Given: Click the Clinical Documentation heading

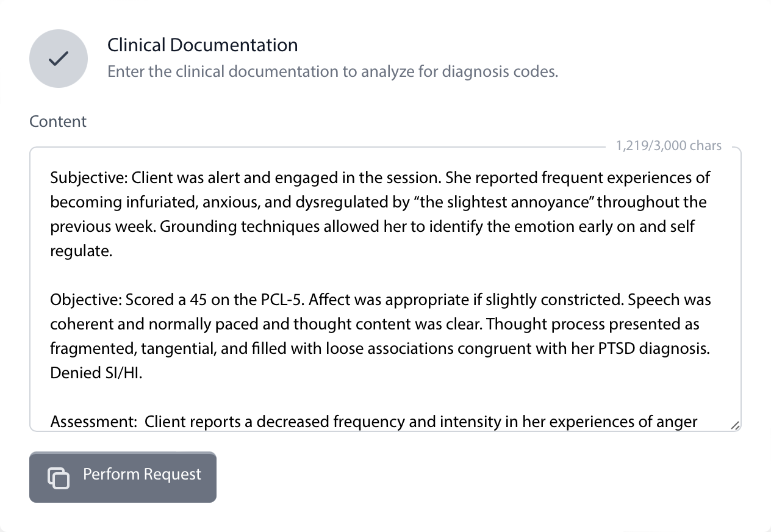Looking at the screenshot, I should [x=203, y=45].
